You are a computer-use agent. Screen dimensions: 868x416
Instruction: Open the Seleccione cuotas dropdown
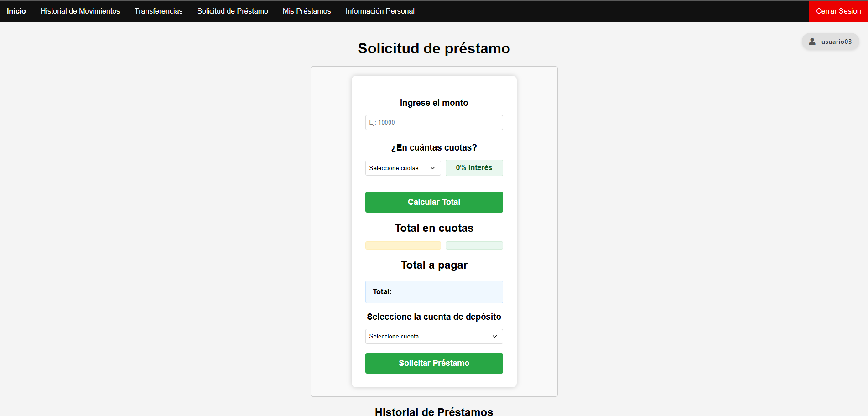pos(402,168)
